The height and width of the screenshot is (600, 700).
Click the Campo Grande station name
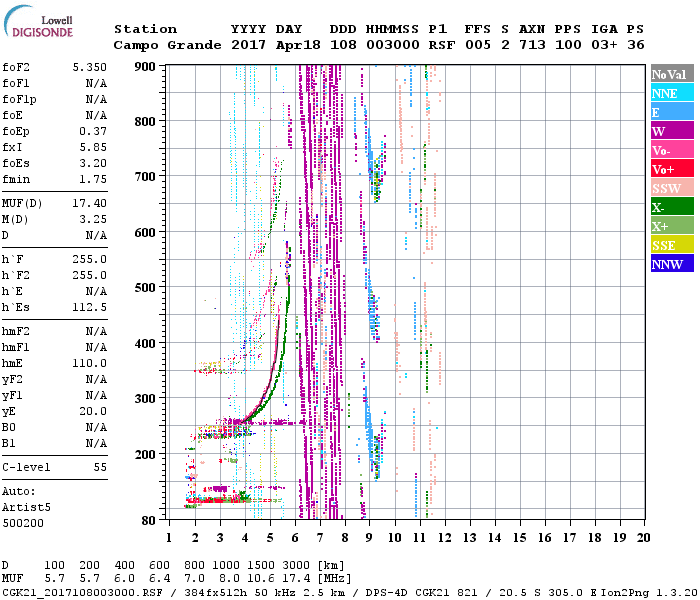coord(167,45)
